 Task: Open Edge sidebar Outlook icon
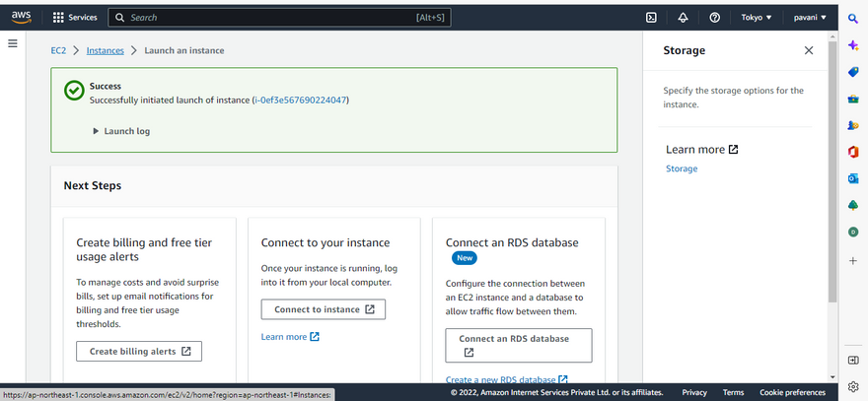[x=853, y=178]
